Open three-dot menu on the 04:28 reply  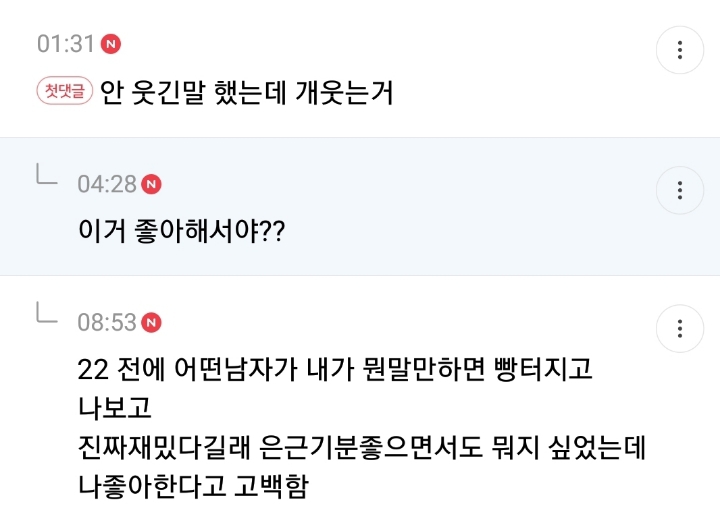pos(680,190)
